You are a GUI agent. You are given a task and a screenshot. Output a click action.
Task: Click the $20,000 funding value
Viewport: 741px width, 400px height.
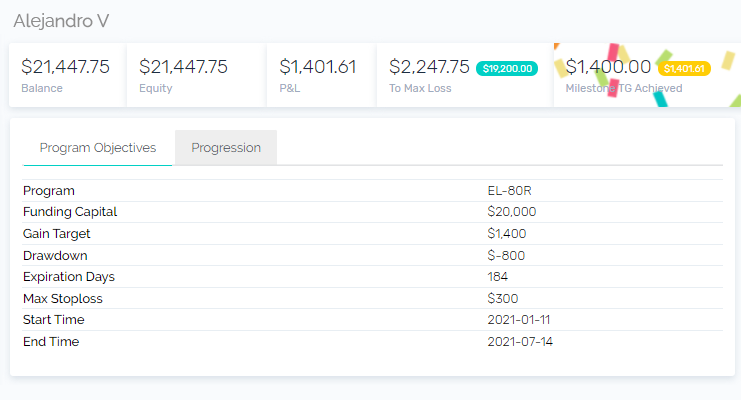point(512,212)
